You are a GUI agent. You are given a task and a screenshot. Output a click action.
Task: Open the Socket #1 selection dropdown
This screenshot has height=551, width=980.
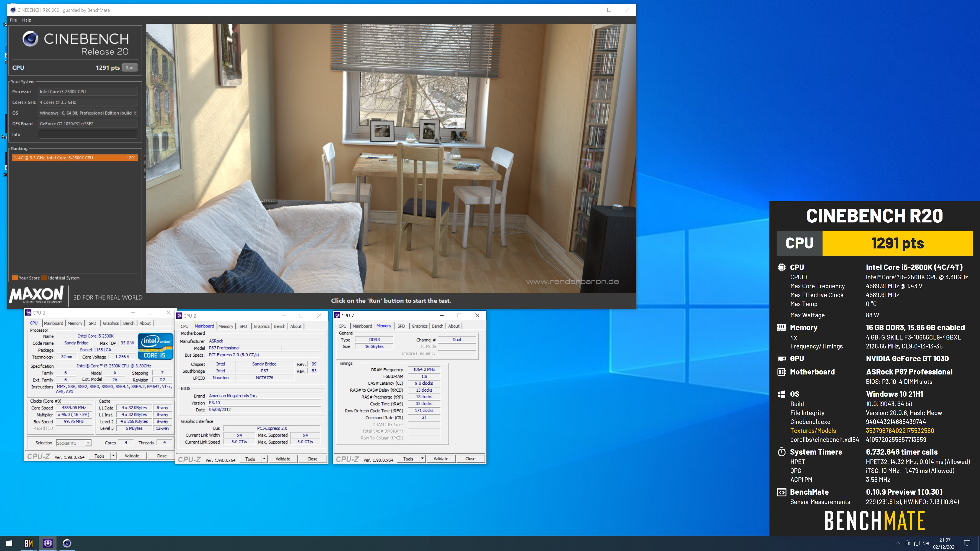point(73,443)
